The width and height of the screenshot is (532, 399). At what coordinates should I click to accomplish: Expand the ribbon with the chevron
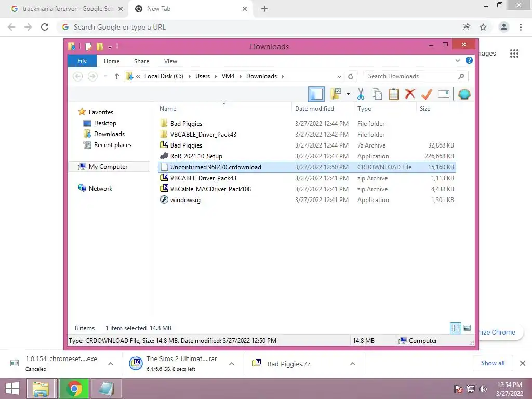(x=457, y=61)
